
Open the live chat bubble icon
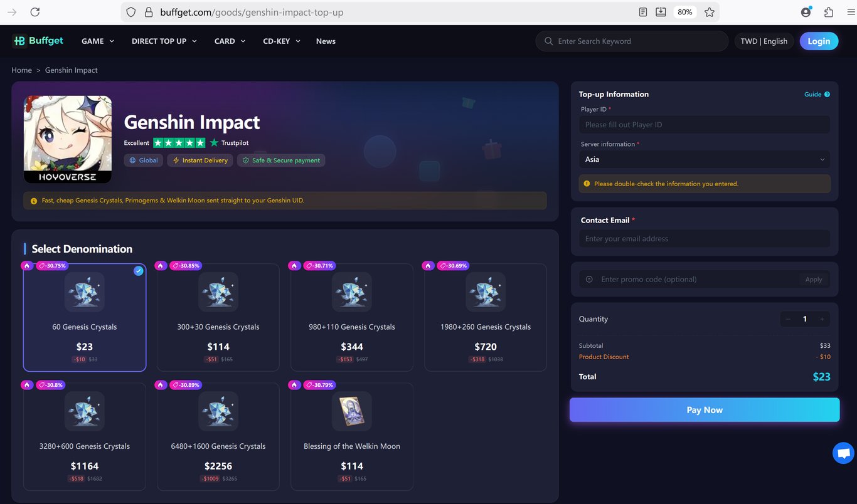click(843, 453)
